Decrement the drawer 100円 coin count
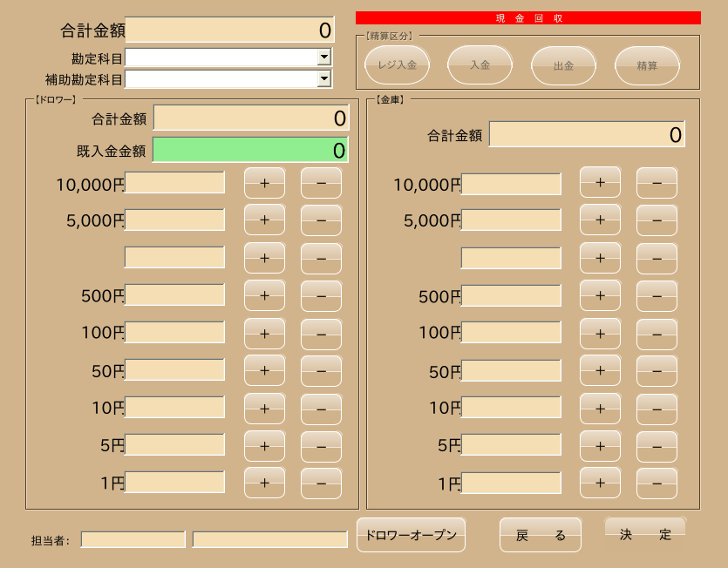Image resolution: width=728 pixels, height=568 pixels. (x=322, y=334)
